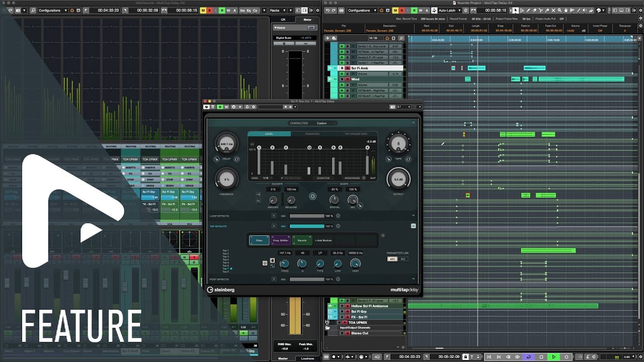The image size is (644, 362).
Task: Select the Sci Fi Amb track in track list
Action: point(370,68)
